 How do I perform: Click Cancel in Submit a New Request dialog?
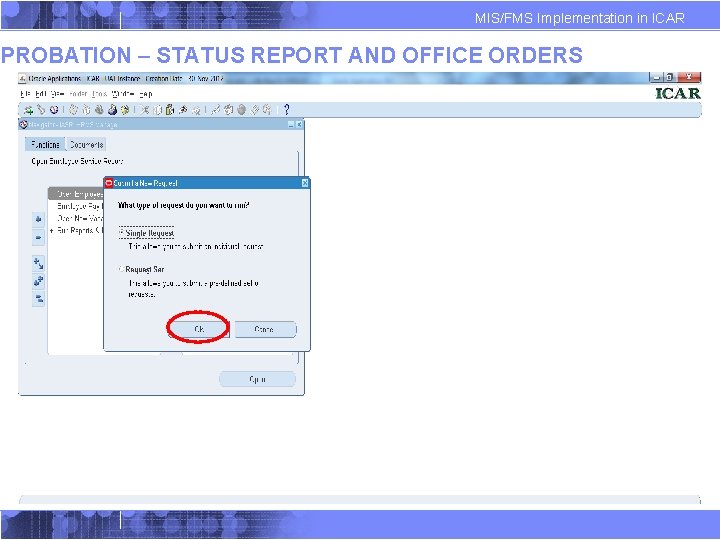[265, 329]
